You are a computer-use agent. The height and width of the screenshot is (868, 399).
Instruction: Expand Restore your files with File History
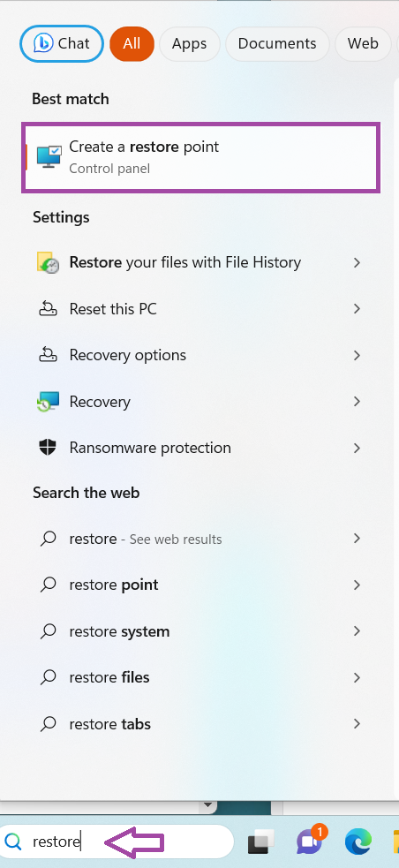[x=357, y=262]
